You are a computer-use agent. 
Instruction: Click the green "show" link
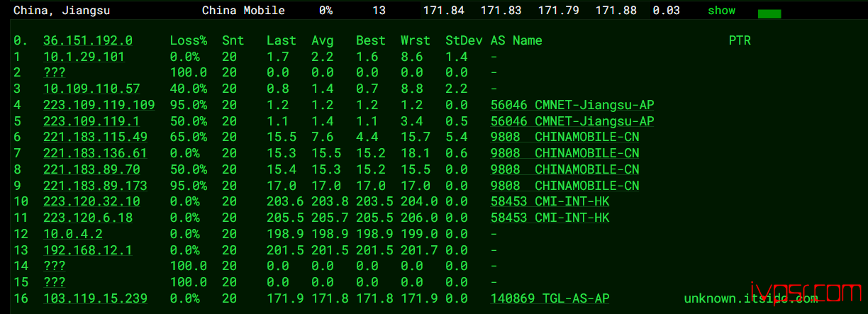(x=721, y=11)
